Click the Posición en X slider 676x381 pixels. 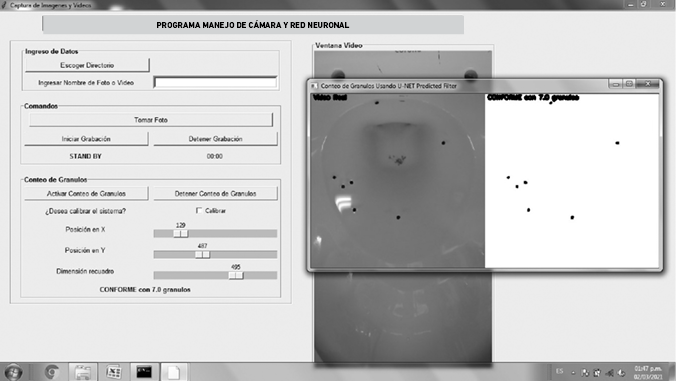point(215,234)
